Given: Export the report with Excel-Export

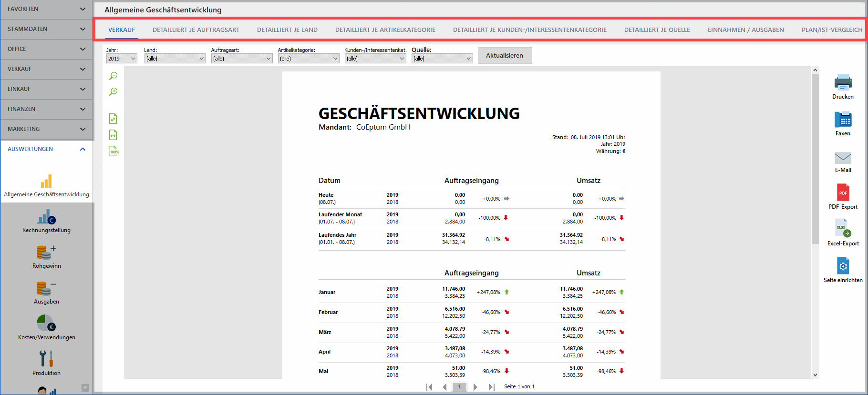Looking at the screenshot, I should point(843,233).
